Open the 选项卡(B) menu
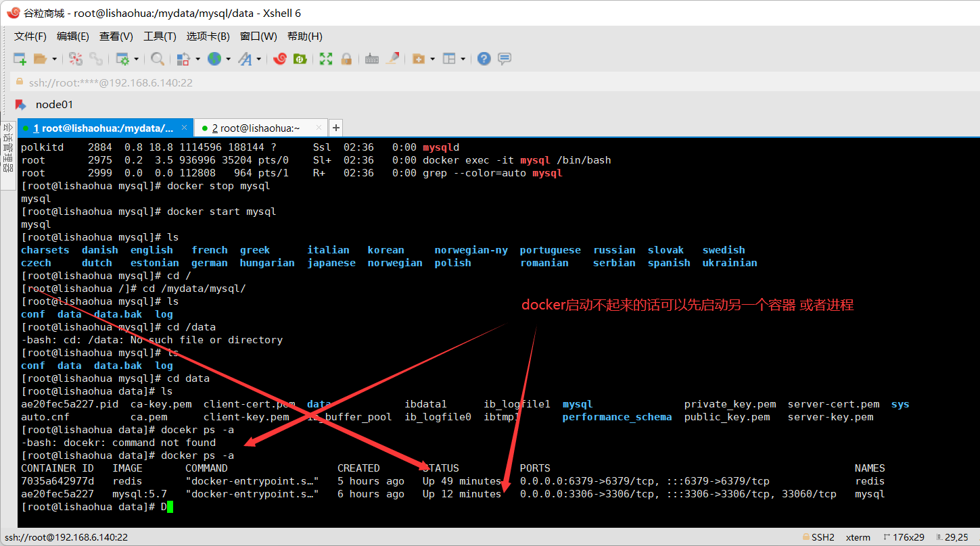The height and width of the screenshot is (546, 980). (x=208, y=36)
